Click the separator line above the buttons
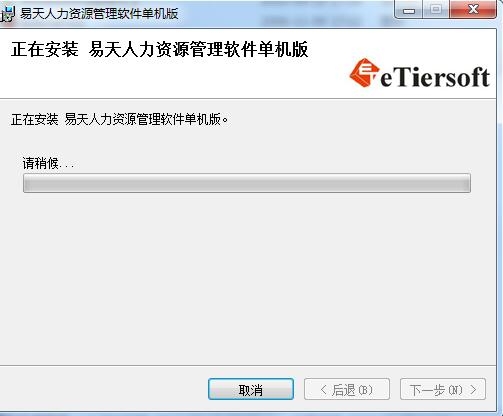Image resolution: width=503 pixels, height=416 pixels. click(x=248, y=365)
